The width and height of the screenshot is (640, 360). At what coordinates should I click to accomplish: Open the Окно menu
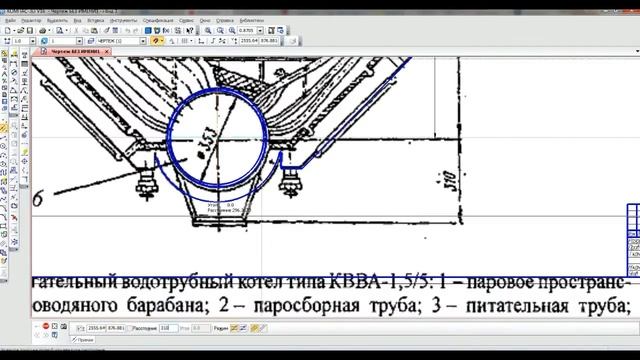(x=205, y=20)
